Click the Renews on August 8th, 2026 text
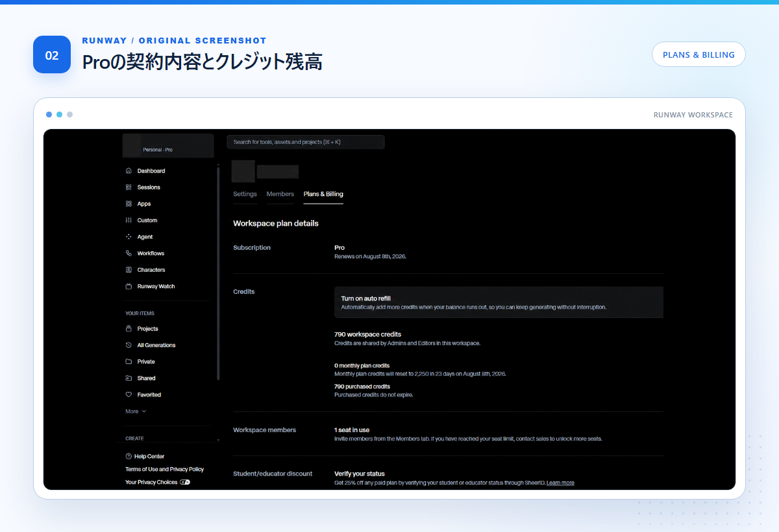The image size is (779, 532). click(x=370, y=256)
